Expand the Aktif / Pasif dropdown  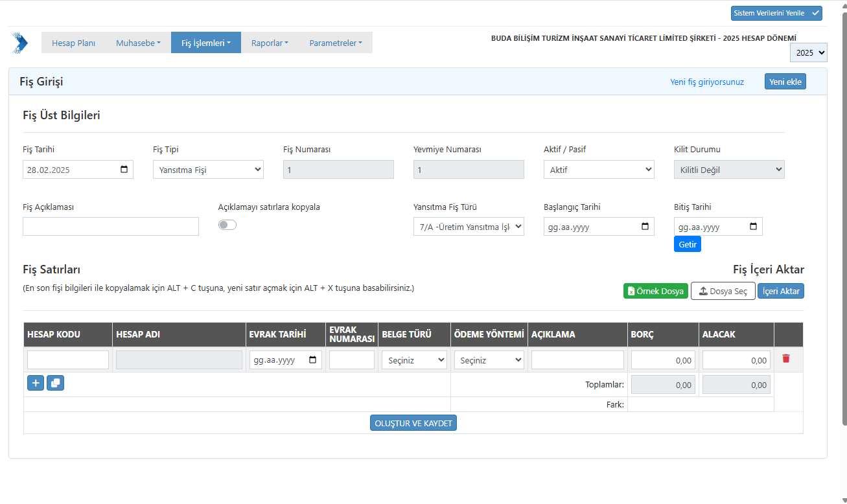click(x=599, y=170)
